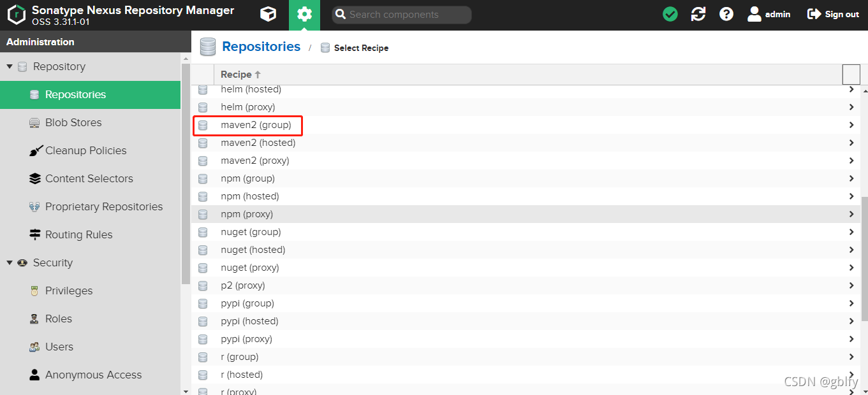Click the Blob Stores icon
Screen dimensions: 868x395
[x=35, y=122]
